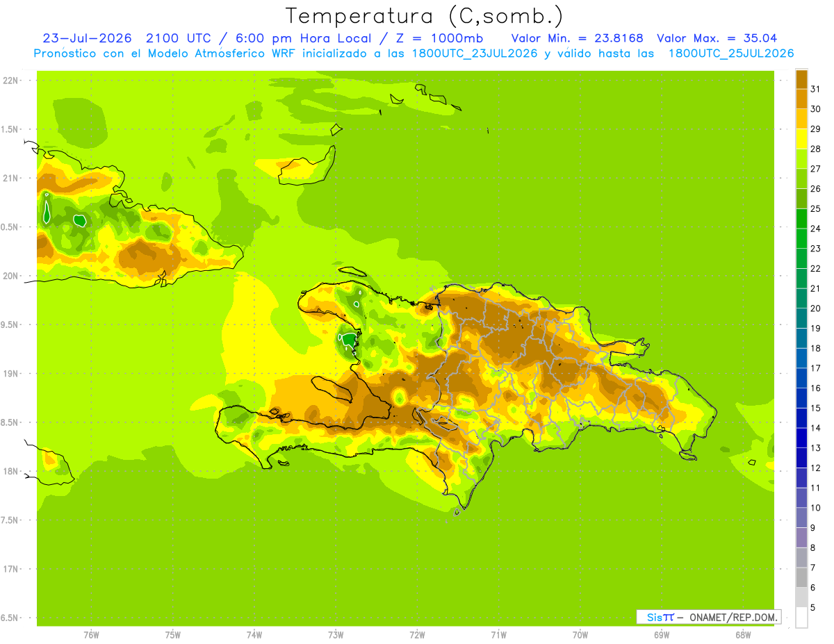Screen dimensions: 834x644
Task: Click the green swatch between 26 and 27
Action: pos(801,179)
